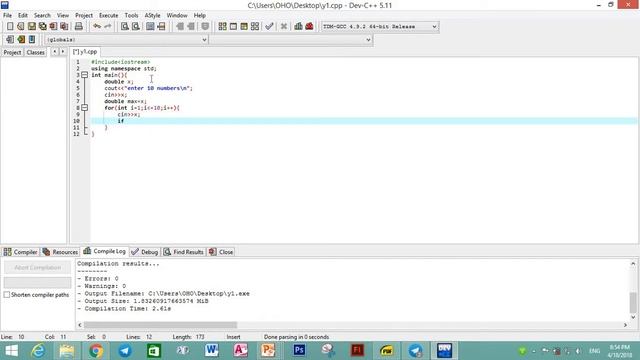
Task: Click the Redo toolbar arrow
Action: click(108, 27)
